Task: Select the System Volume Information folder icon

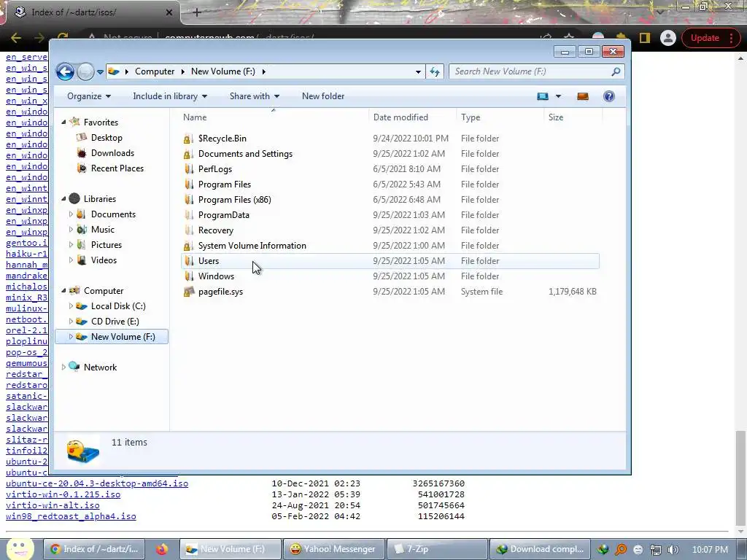Action: [x=189, y=246]
